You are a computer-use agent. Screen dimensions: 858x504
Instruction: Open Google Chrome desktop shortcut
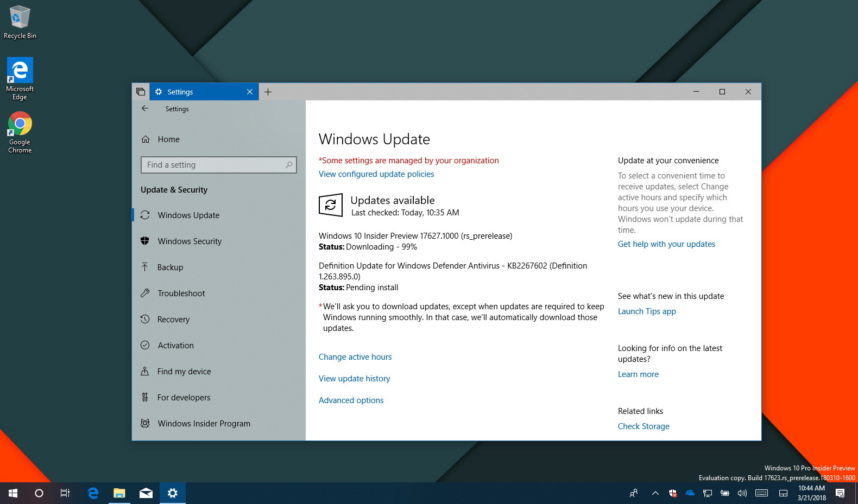(x=20, y=132)
